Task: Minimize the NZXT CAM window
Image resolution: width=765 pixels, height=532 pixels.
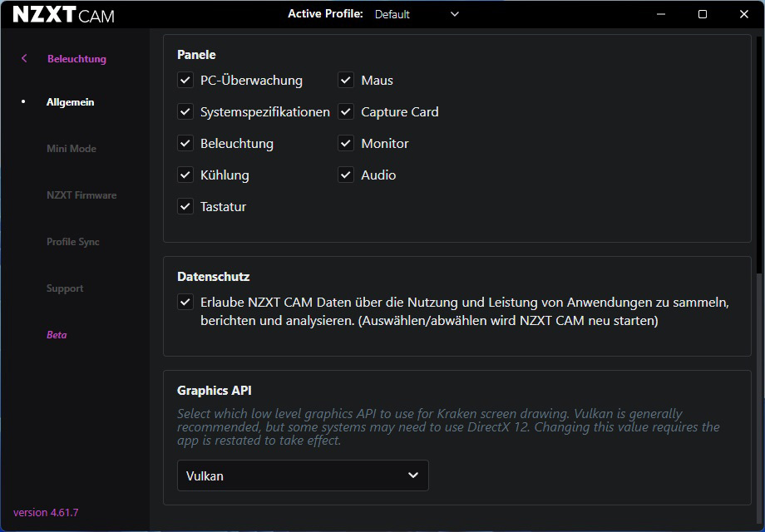Action: (661, 14)
